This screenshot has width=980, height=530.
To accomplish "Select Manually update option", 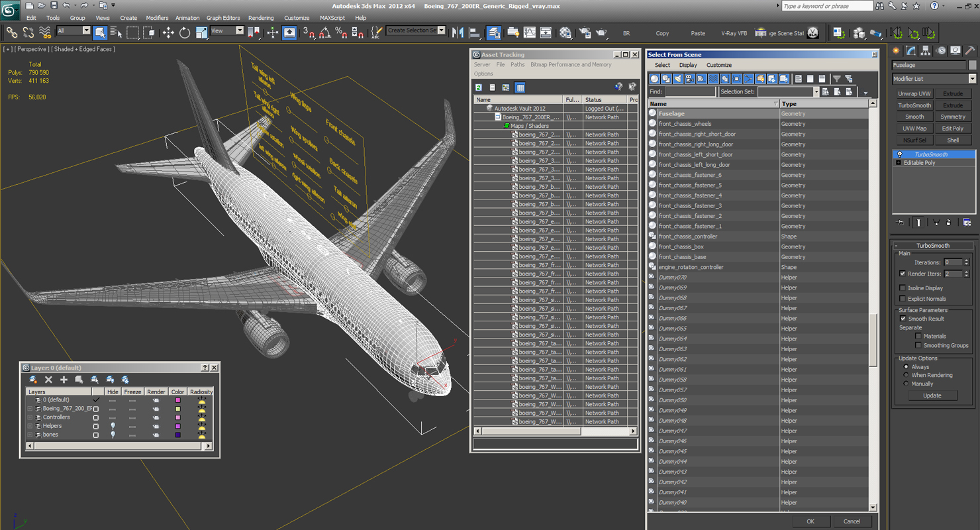I will point(906,384).
